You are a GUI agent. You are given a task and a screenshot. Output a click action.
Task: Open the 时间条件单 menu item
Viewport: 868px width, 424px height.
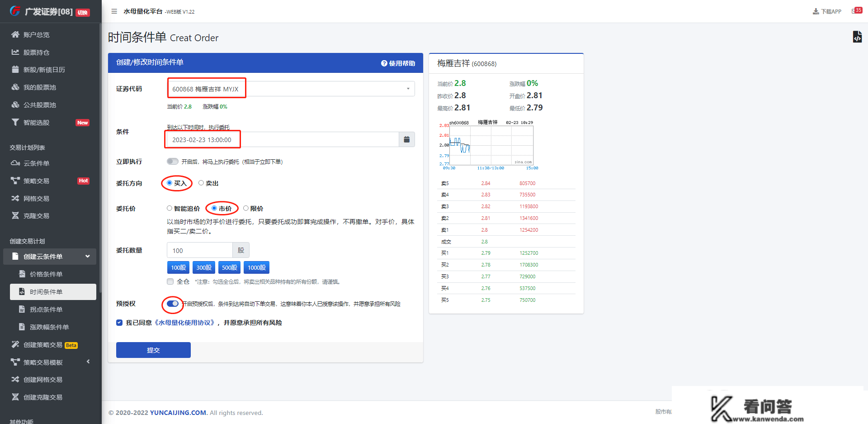[53, 291]
